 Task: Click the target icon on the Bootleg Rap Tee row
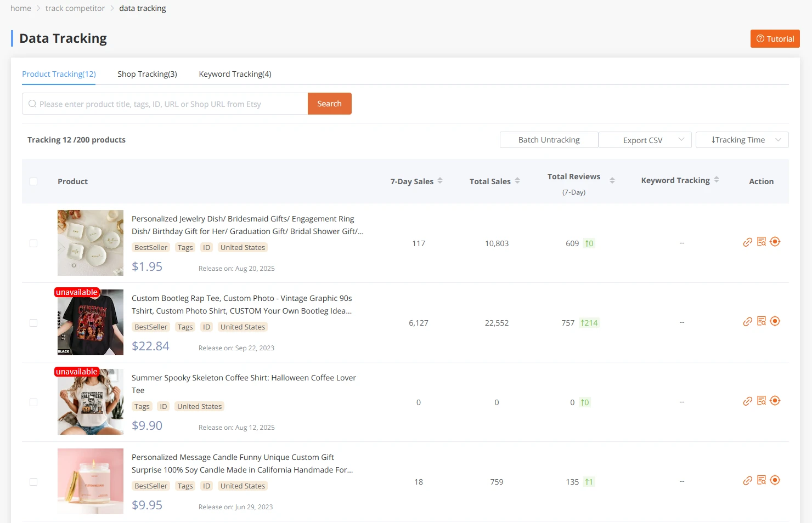coord(775,321)
